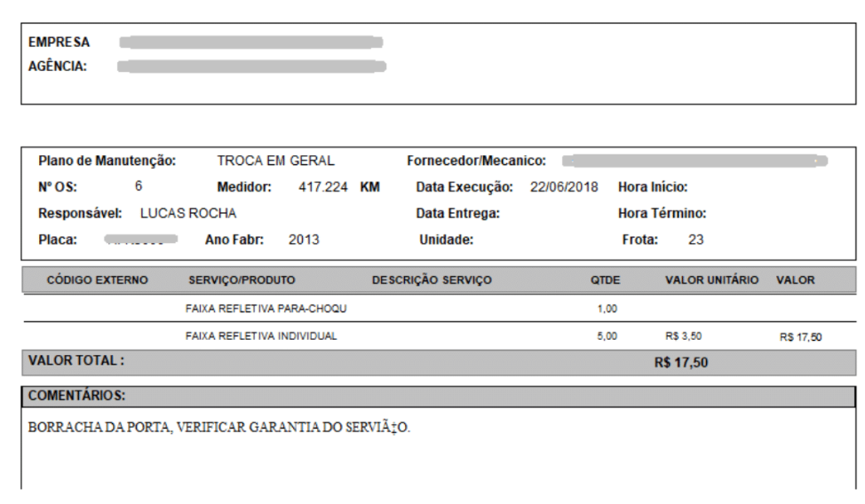865x504 pixels.
Task: Click the Ano Fabr value 2013
Action: click(x=304, y=240)
